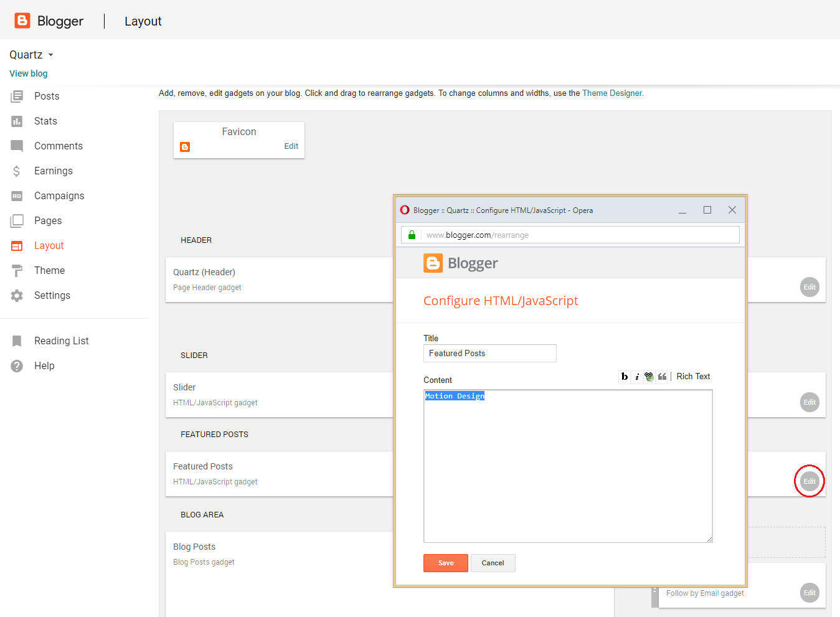Cancel the gadget configuration dialog

pyautogui.click(x=493, y=563)
